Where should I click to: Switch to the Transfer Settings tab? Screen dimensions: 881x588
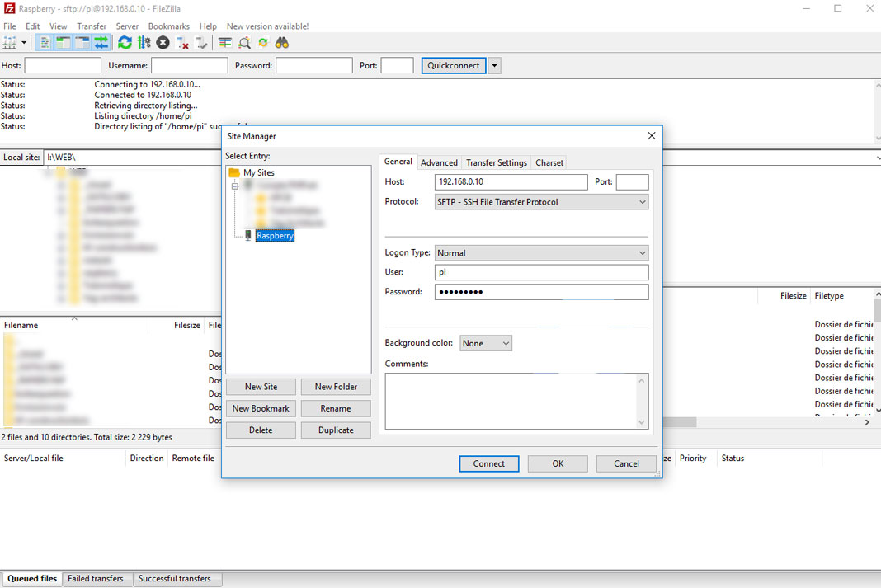click(497, 162)
